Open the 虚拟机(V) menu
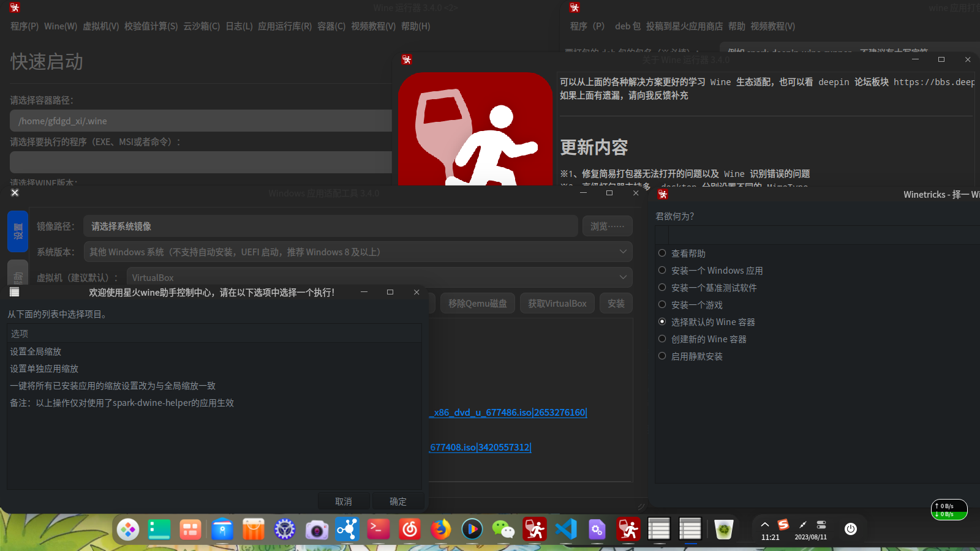The image size is (980, 551). point(101,26)
